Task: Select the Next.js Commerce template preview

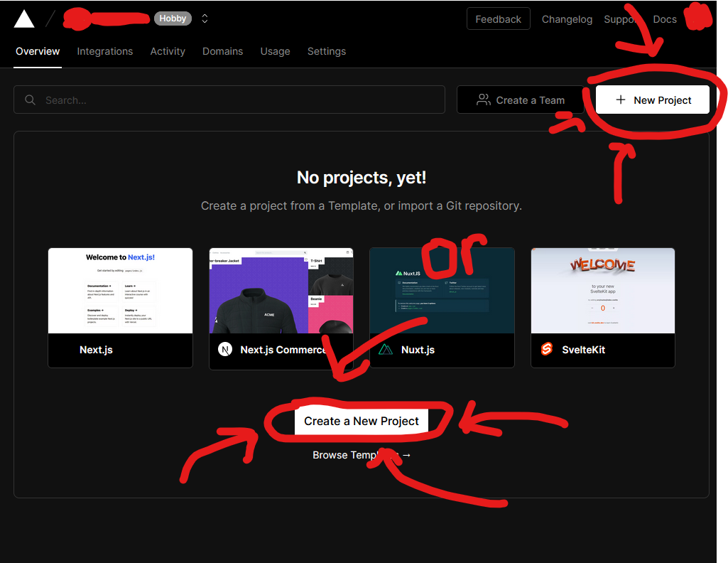Action: [281, 291]
